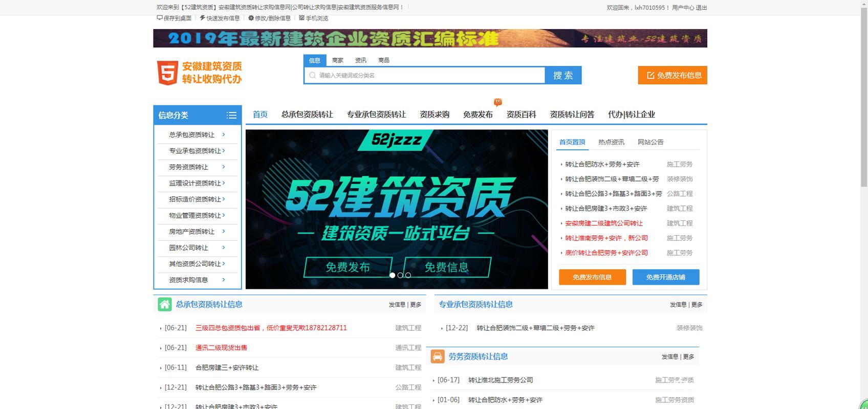Click the 搜索 button
The image size is (868, 409).
563,75
